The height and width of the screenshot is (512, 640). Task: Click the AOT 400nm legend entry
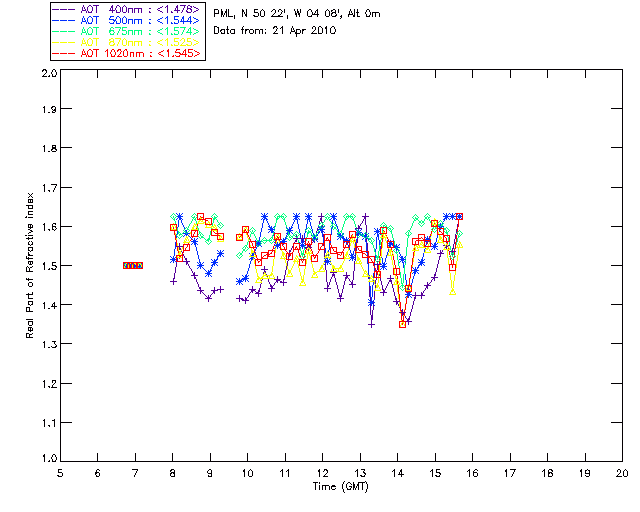click(127, 9)
